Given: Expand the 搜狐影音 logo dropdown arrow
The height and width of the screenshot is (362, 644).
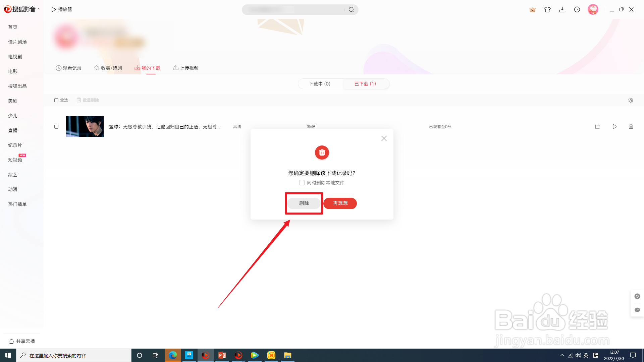Looking at the screenshot, I should 39,9.
